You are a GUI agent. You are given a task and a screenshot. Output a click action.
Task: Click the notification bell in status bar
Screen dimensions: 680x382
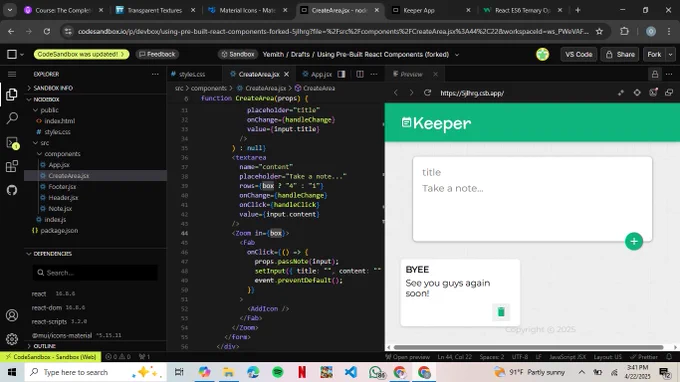(669, 357)
